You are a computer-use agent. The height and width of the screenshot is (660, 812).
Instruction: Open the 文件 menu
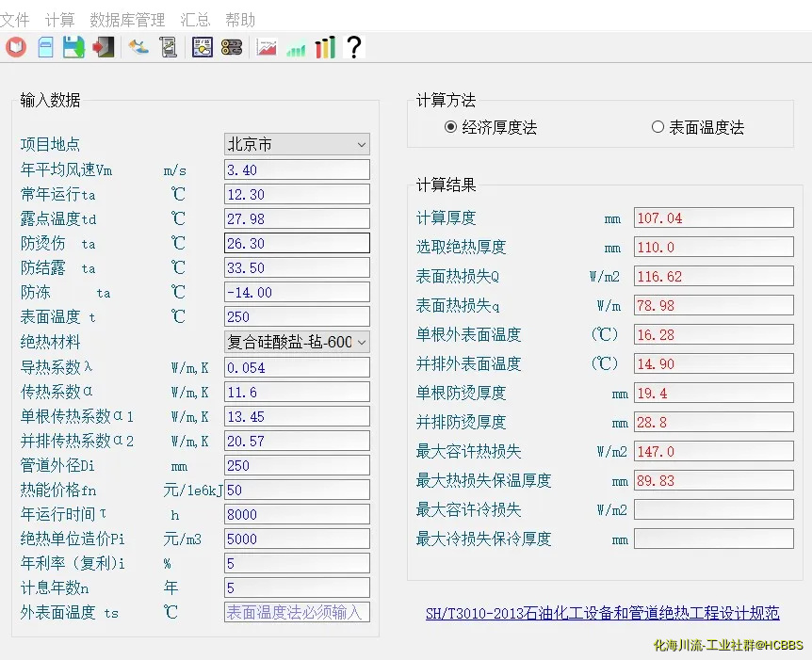14,20
